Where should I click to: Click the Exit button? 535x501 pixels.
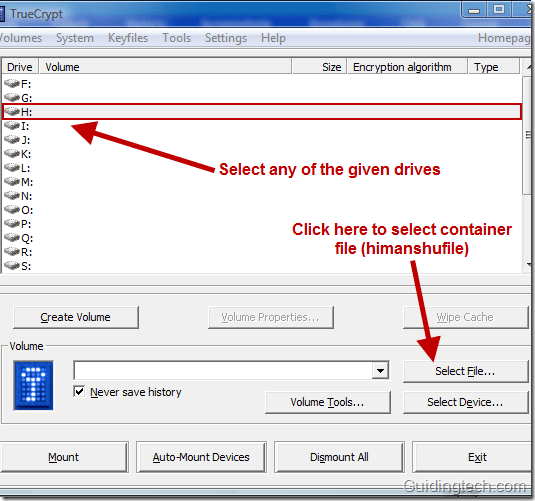(x=473, y=457)
